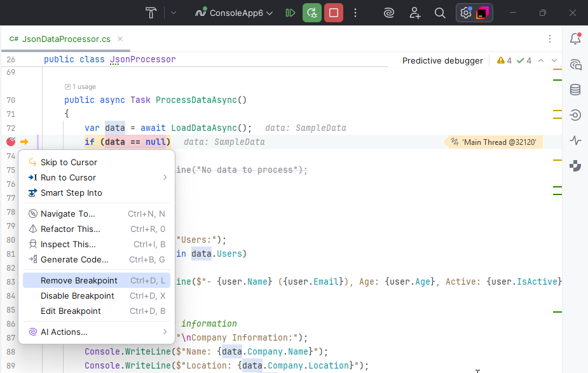Select Edit Breakpoint to configure conditions

[71, 311]
